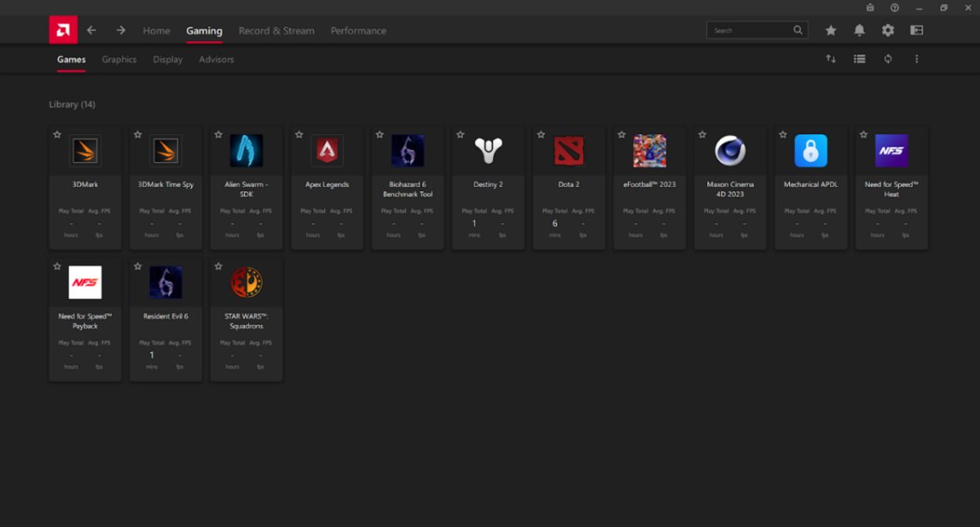Open the Performance tab

tap(358, 31)
